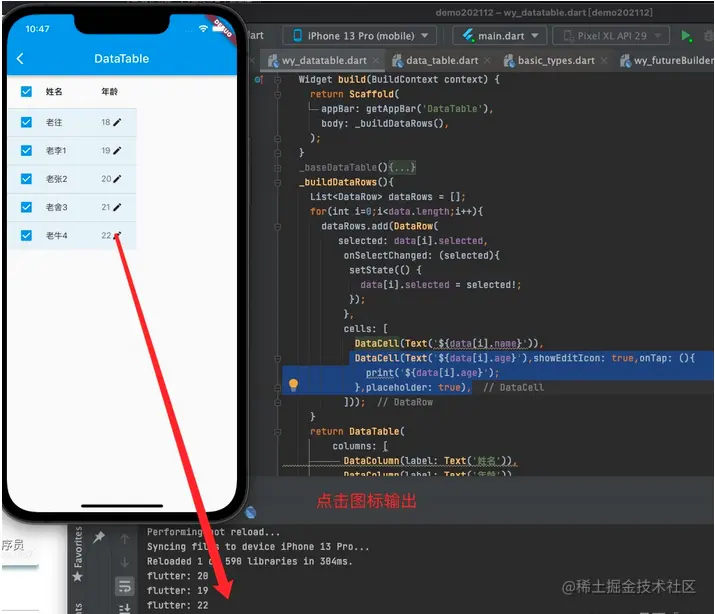Switch to the data_table.dart tab
The image size is (715, 614).
(x=442, y=60)
